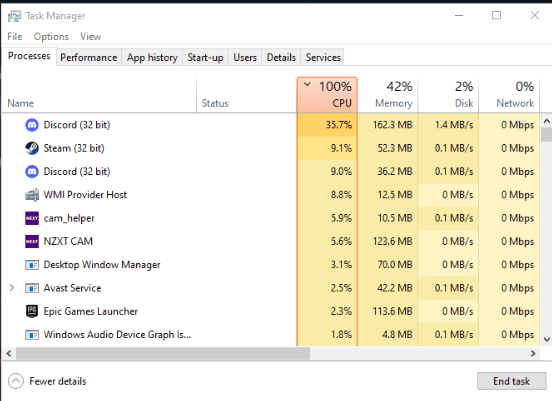The image size is (552, 401).
Task: Close the Task Manager window
Action: 535,15
